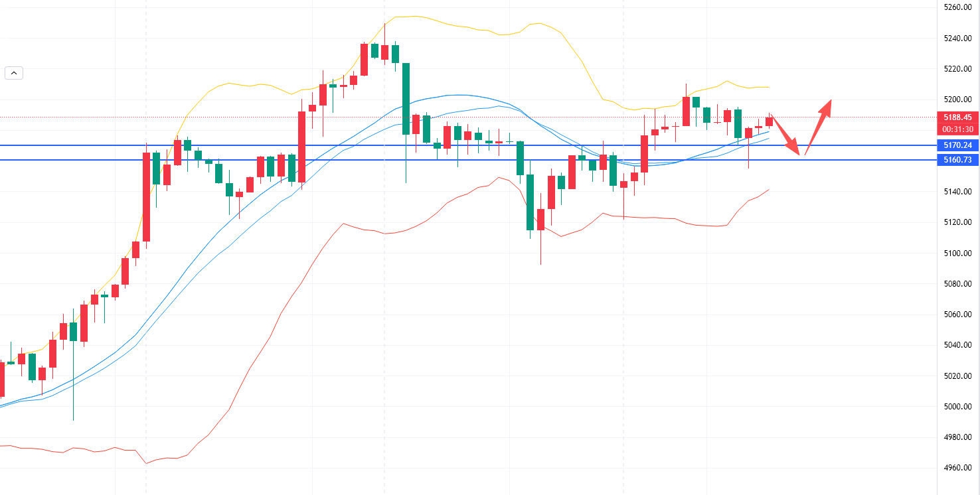
Task: Click the red current price label 5188.45
Action: (x=957, y=117)
